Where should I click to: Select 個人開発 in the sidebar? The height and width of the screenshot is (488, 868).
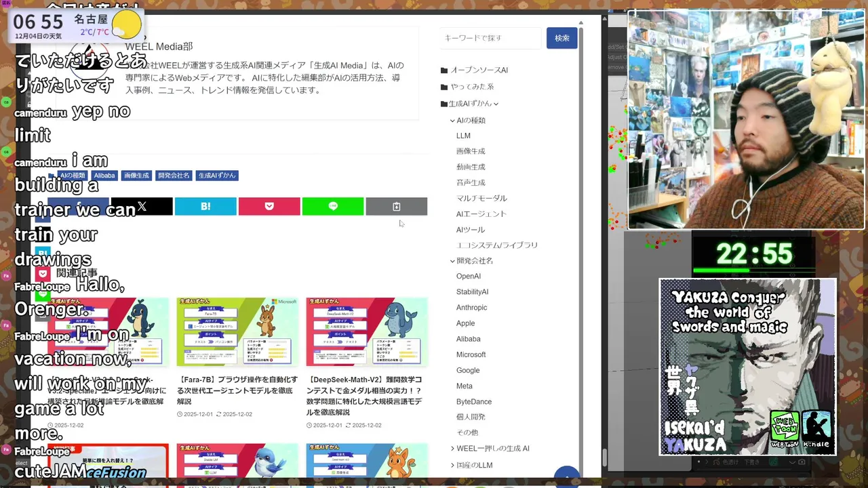click(x=471, y=417)
